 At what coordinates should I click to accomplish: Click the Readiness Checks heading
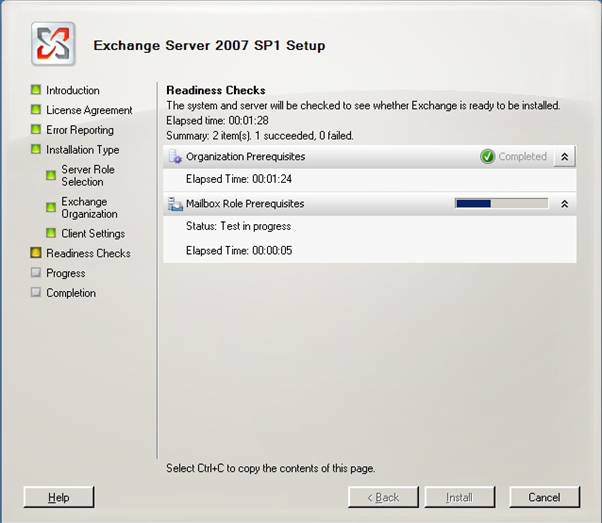[x=216, y=90]
